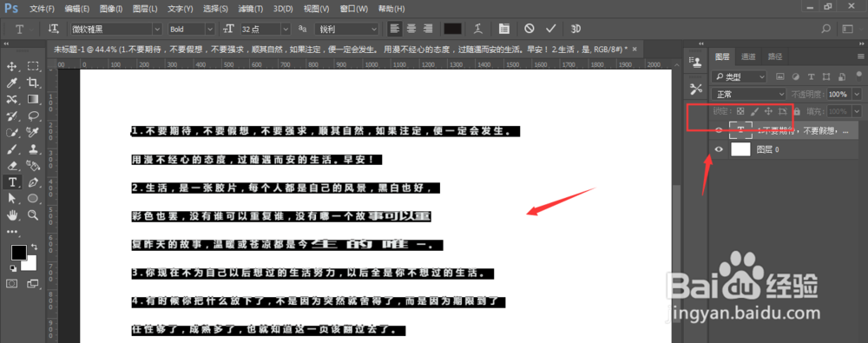868x343 pixels.
Task: Switch to the 通道 tab
Action: [x=748, y=56]
